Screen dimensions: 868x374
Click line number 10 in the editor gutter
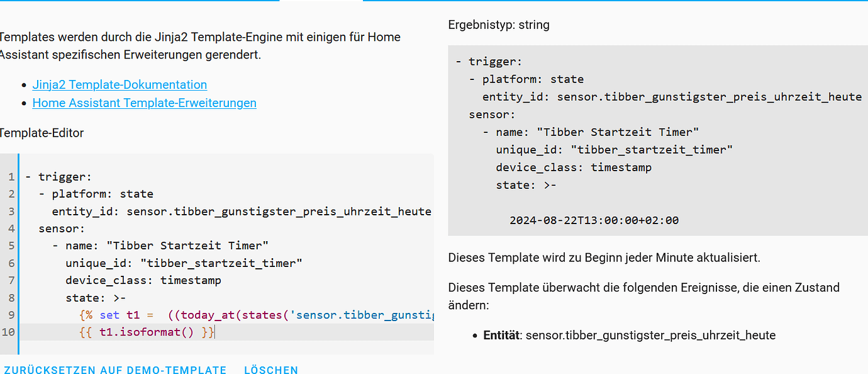coord(9,332)
